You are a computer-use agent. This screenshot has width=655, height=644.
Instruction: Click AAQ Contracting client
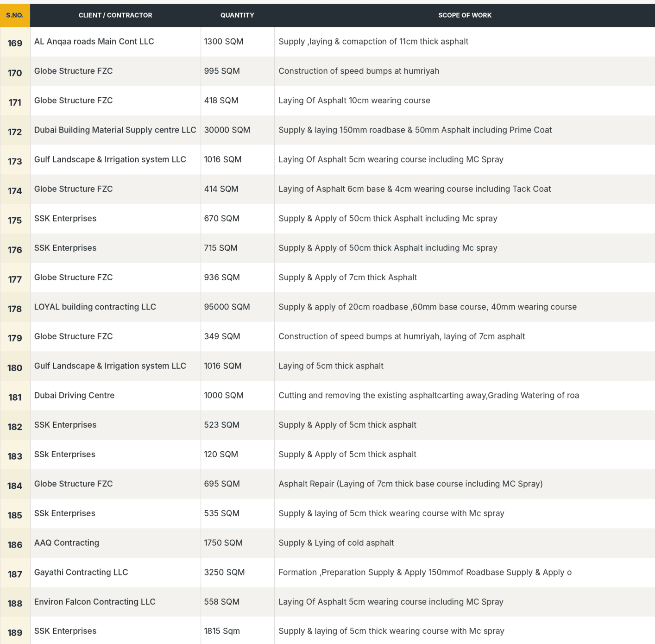(x=67, y=543)
